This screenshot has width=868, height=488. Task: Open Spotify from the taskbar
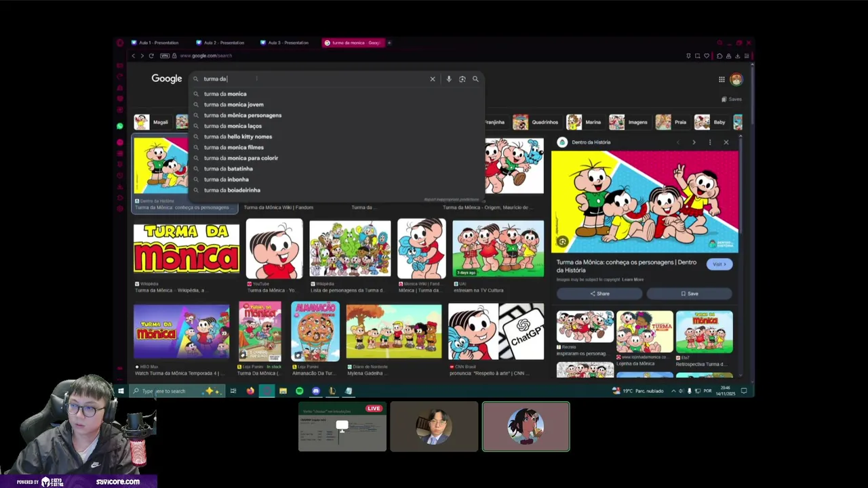(299, 391)
